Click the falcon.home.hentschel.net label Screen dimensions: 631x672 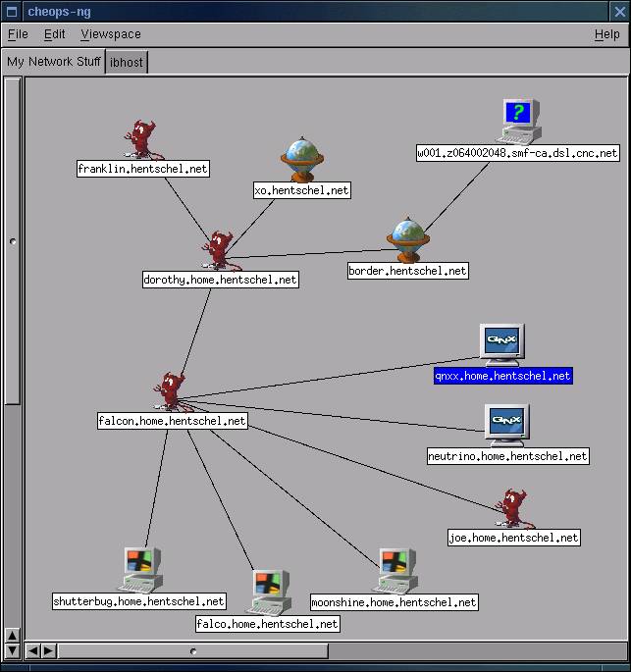173,421
